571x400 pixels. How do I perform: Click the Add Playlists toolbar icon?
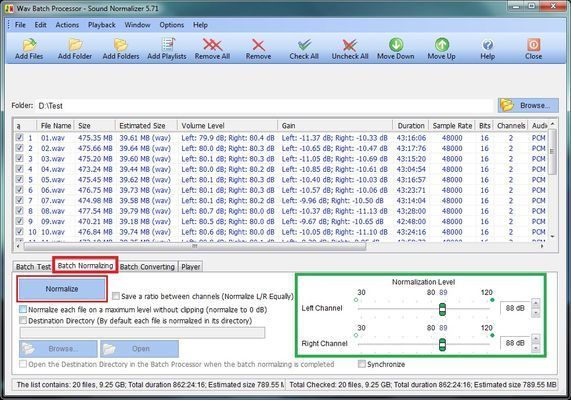tap(167, 45)
